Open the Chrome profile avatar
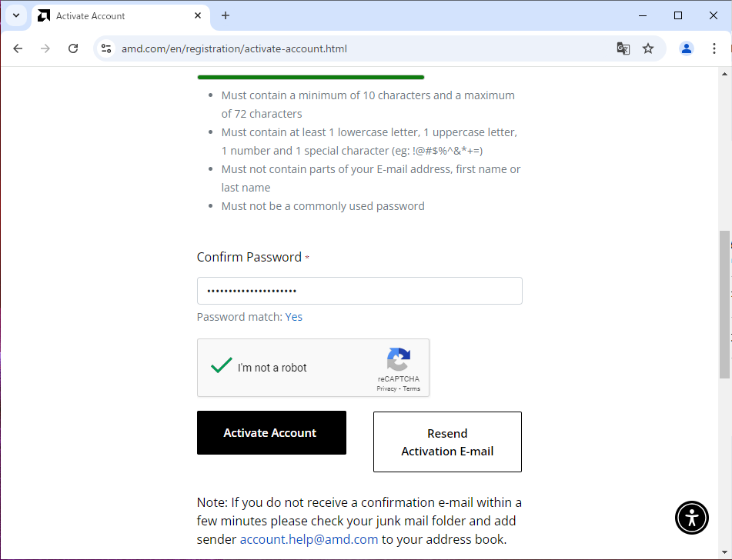Image resolution: width=732 pixels, height=560 pixels. tap(687, 48)
